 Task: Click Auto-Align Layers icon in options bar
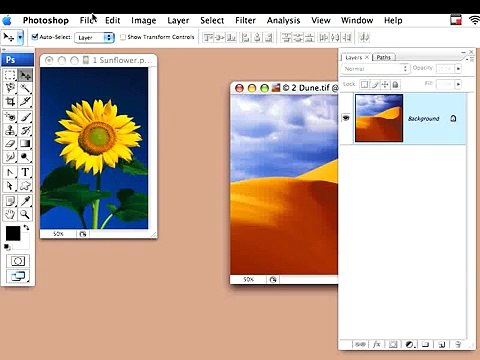point(364,37)
